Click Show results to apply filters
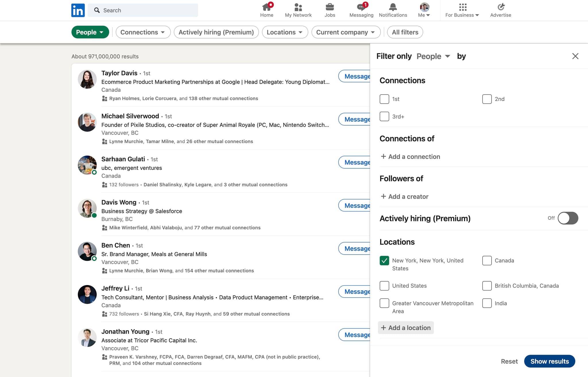This screenshot has height=377, width=588. point(550,361)
